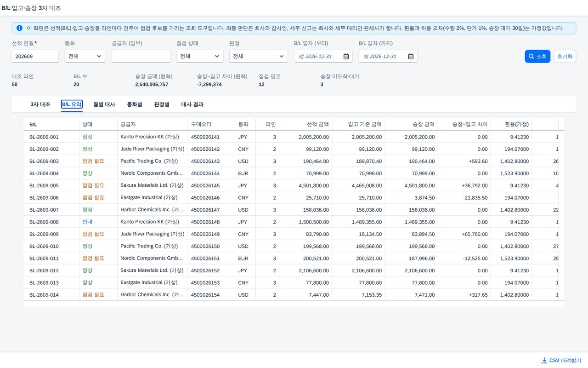Screen dimensions: 588x368
Task: Open the 대사 결과 tab
Action: point(192,104)
